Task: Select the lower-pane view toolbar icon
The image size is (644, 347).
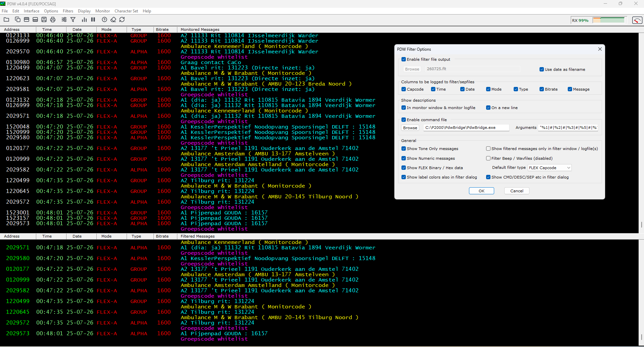Action: tap(35, 20)
